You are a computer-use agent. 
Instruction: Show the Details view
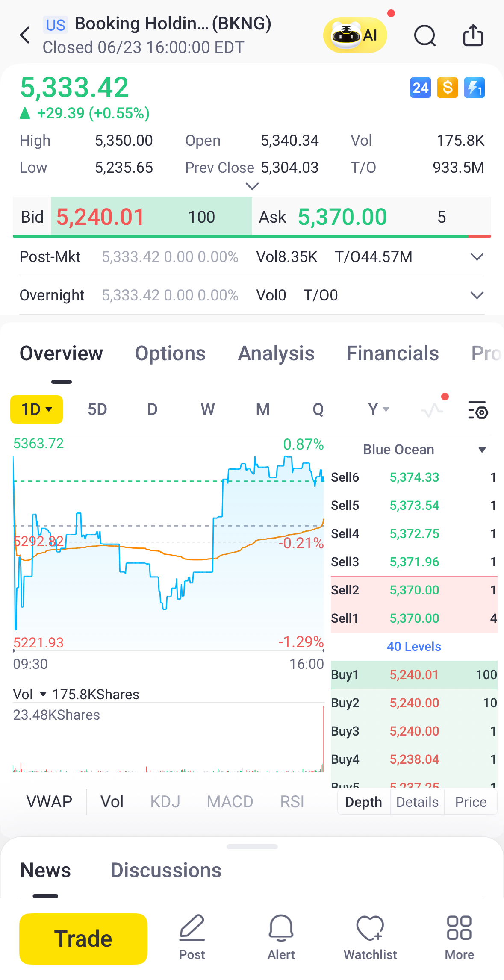tap(417, 802)
